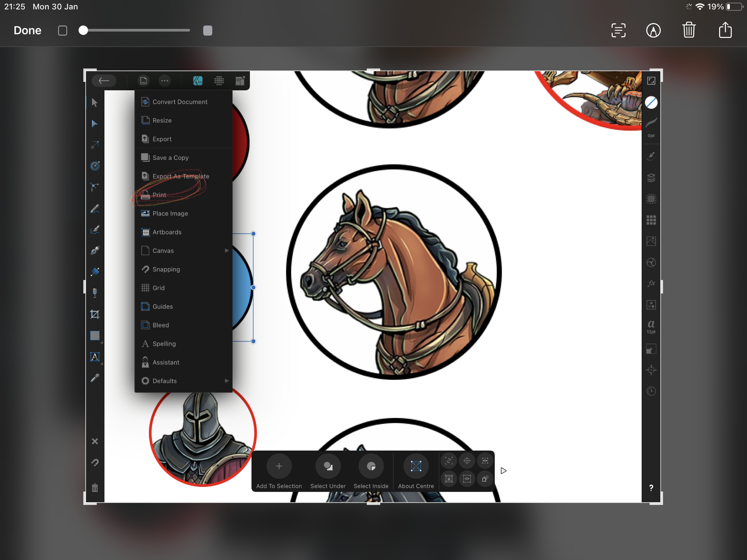Open Snapping menu entry

click(x=183, y=269)
